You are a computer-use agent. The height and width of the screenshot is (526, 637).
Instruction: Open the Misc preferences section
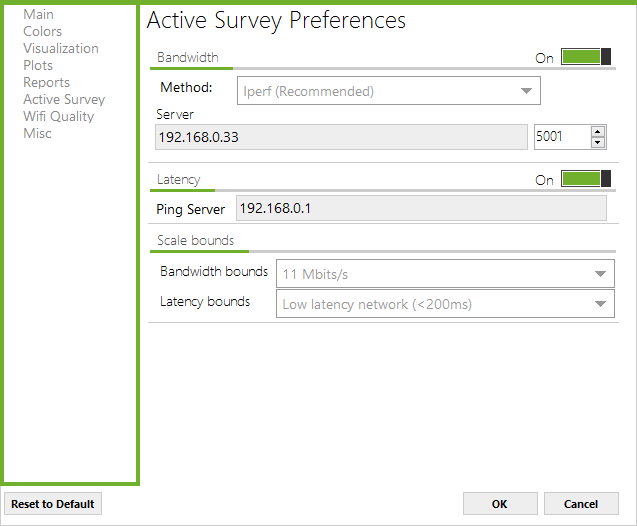(x=37, y=134)
